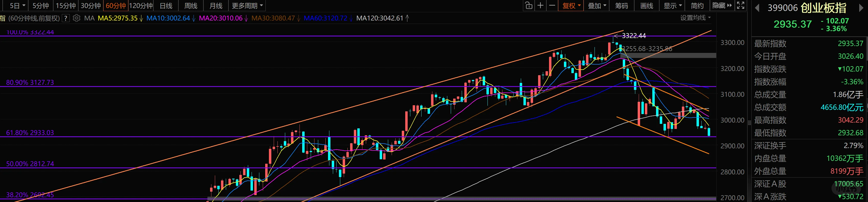This screenshot has width=868, height=202.
Task: Go to previous index with left arrow
Action: pos(757,8)
